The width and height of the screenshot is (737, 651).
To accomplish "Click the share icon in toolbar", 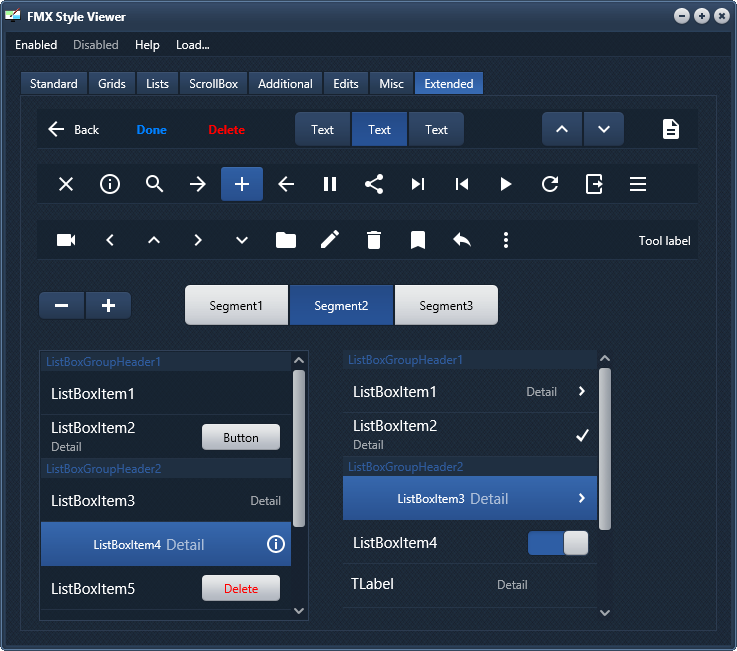I will pyautogui.click(x=374, y=184).
